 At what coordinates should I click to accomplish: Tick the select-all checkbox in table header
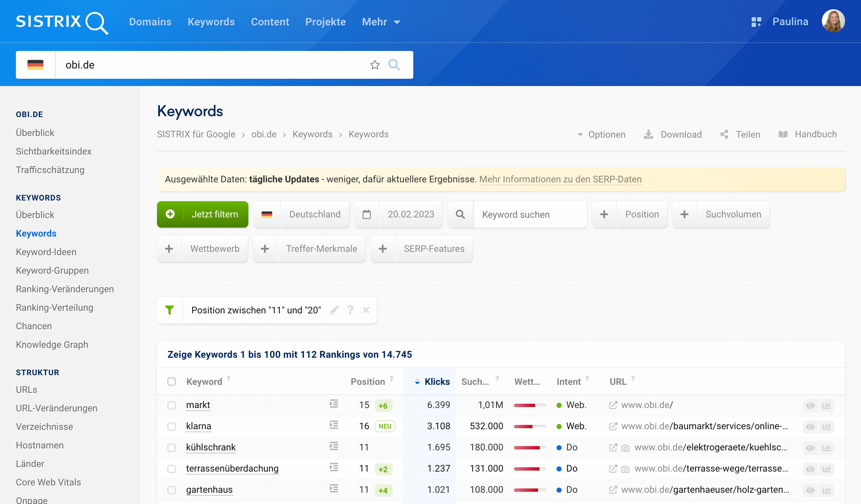point(172,382)
